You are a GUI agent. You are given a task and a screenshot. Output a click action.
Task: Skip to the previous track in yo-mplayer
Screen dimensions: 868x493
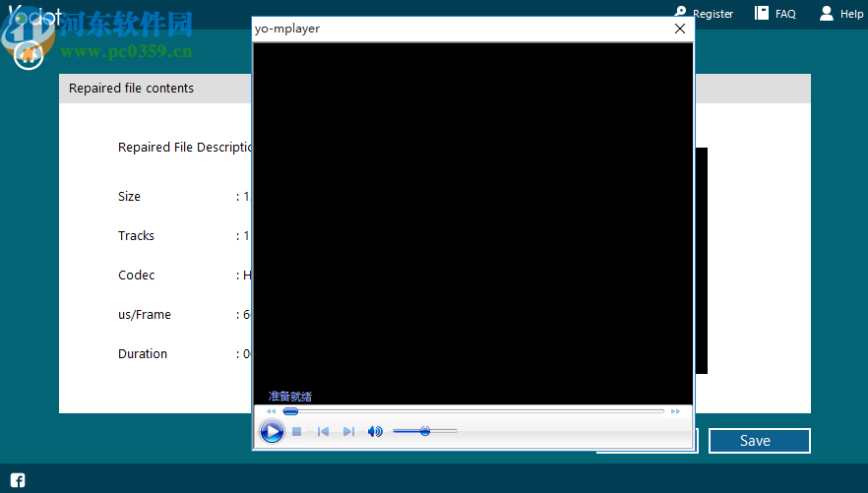[x=323, y=432]
